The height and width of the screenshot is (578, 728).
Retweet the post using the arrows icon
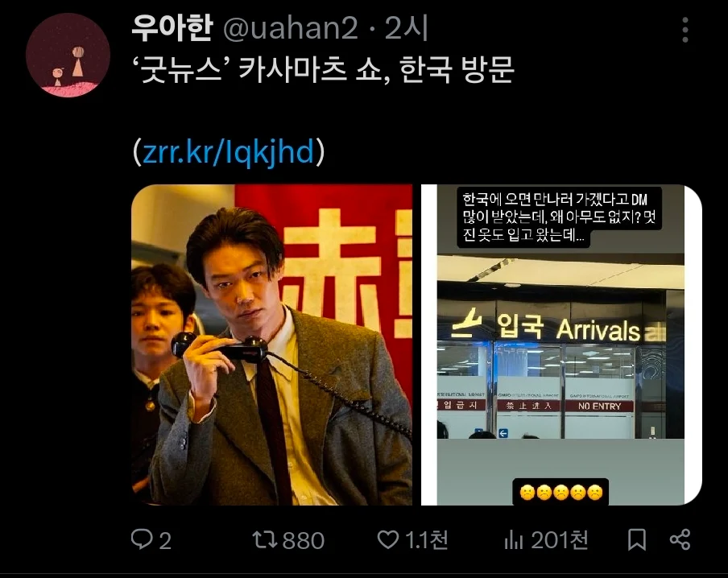click(x=264, y=539)
